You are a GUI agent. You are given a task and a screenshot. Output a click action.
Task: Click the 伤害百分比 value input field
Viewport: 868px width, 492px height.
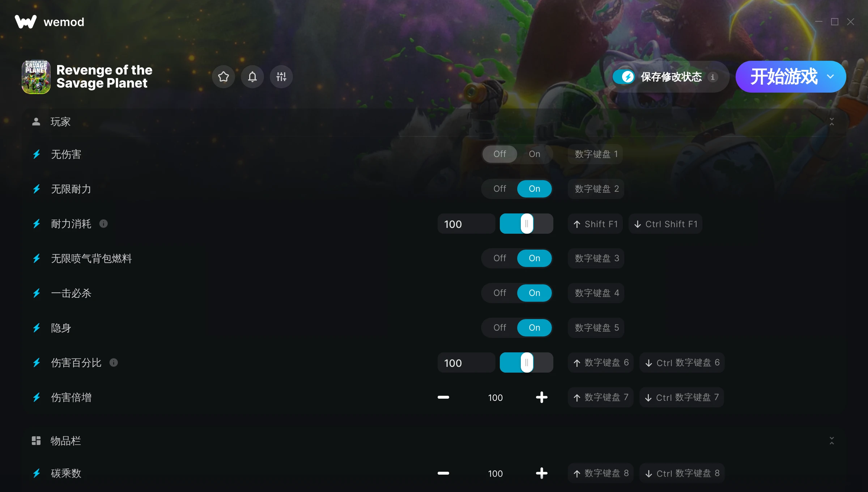(466, 363)
